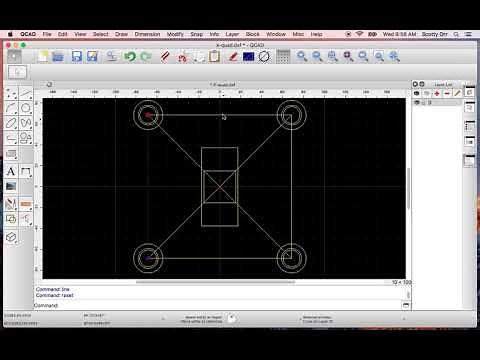Click the horizontal scrollbar below the drawing
480x360 pixels.
(x=215, y=282)
